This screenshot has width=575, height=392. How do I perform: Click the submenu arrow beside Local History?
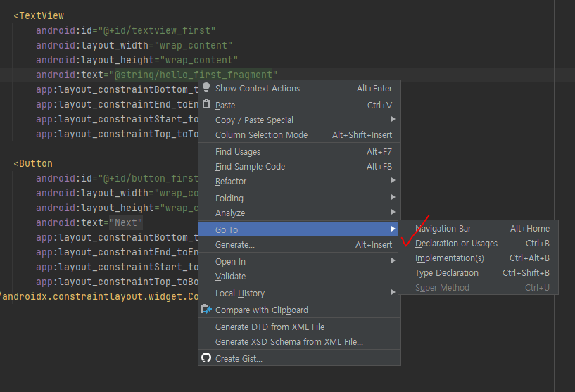pos(393,292)
